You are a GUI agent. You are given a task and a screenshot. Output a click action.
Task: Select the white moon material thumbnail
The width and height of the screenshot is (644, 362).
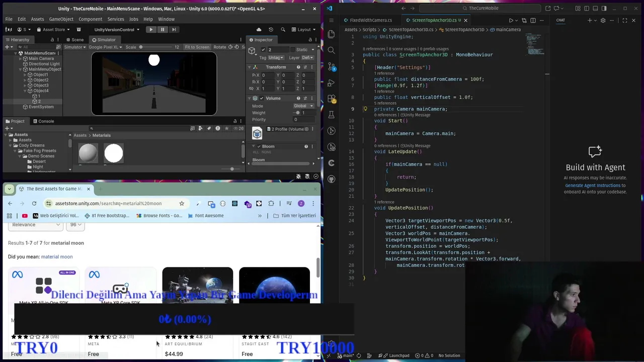pyautogui.click(x=114, y=153)
